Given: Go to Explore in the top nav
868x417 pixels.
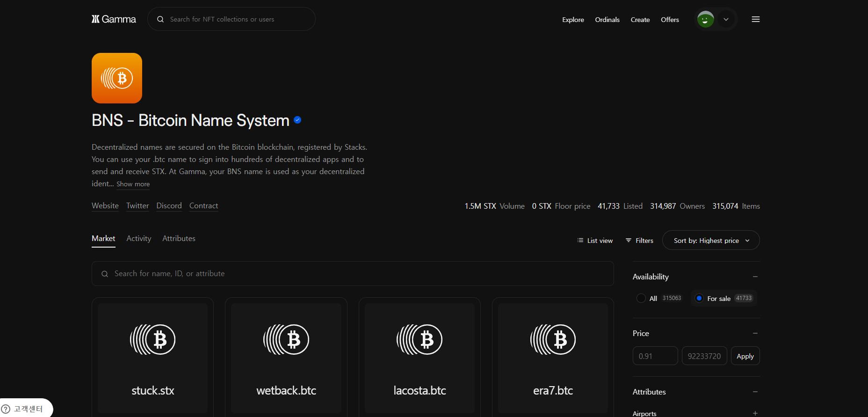Looking at the screenshot, I should (573, 20).
